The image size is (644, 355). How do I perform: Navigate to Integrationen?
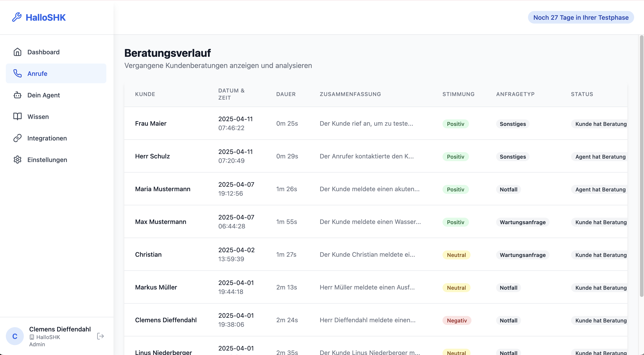click(56, 138)
